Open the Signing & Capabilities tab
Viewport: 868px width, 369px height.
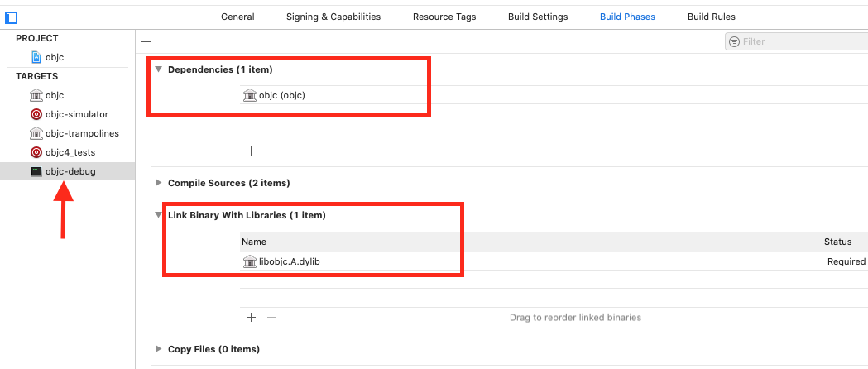coord(333,17)
